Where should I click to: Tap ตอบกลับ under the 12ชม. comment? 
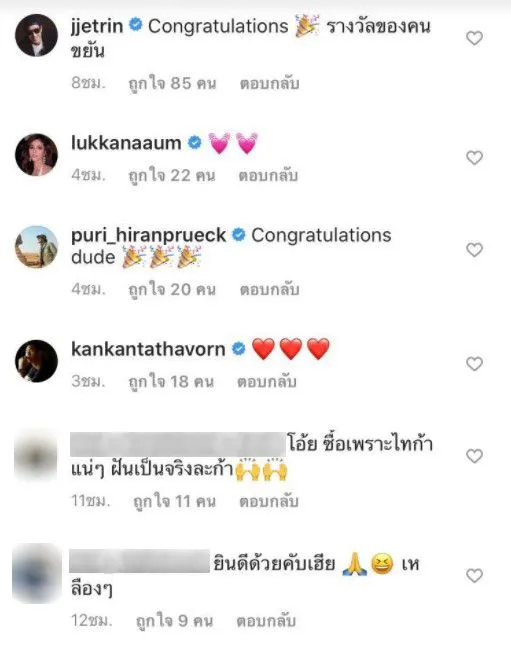[266, 621]
